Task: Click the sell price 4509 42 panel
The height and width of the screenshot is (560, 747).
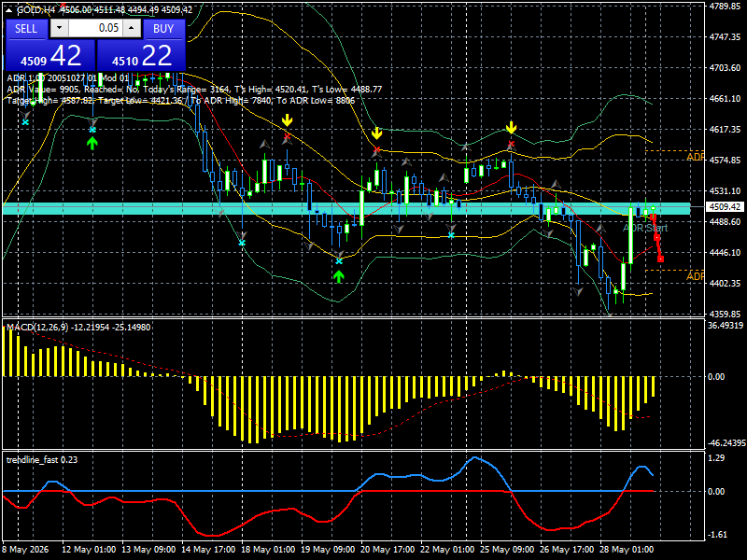Action: [x=50, y=56]
